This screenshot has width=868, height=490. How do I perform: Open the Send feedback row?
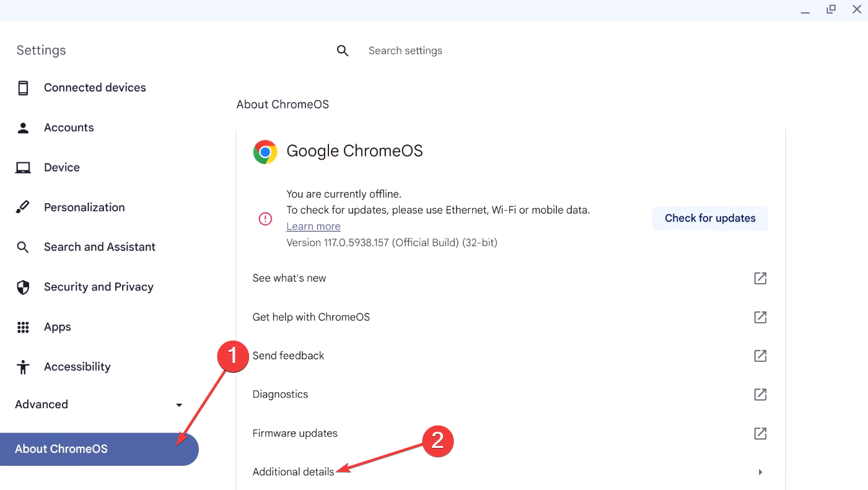[x=510, y=356]
